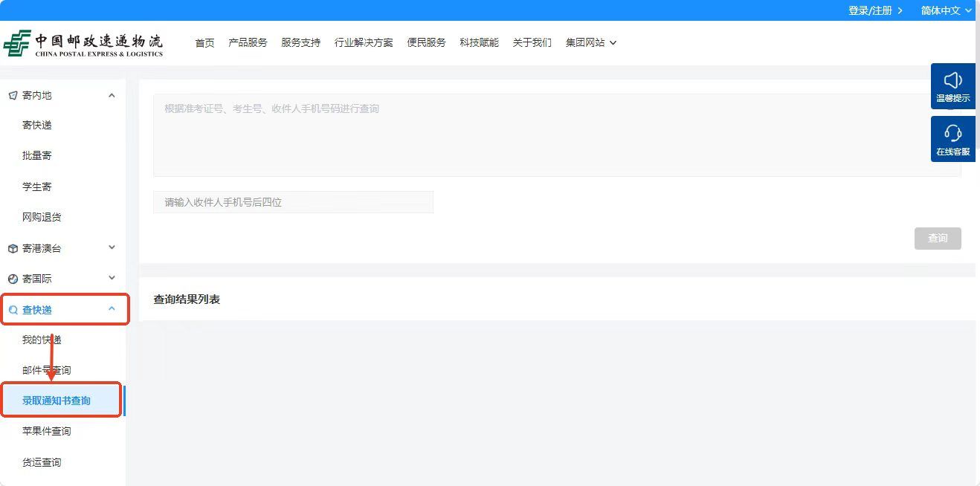Click the 寄内地 location icon
The width and height of the screenshot is (980, 486).
(13, 95)
